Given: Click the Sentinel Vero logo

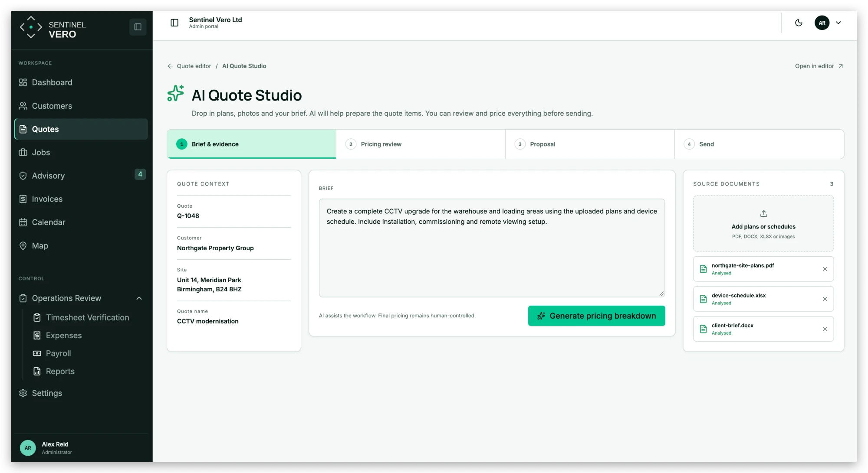Looking at the screenshot, I should [53, 28].
